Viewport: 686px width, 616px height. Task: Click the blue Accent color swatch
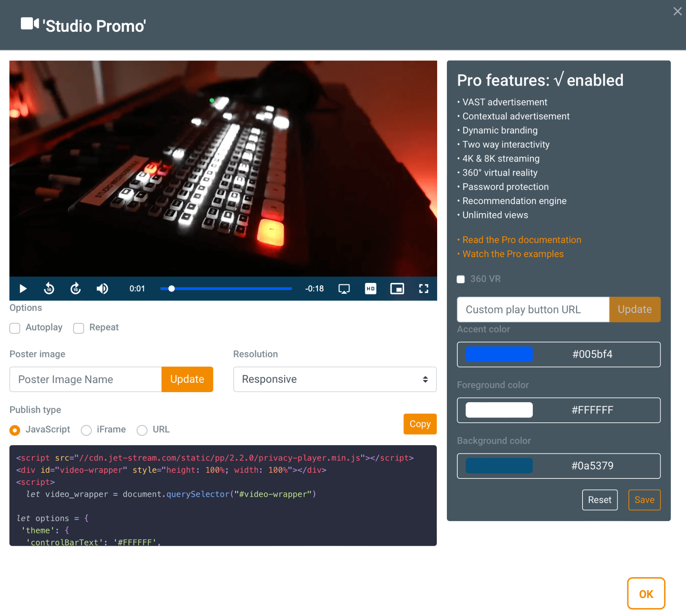pos(499,354)
